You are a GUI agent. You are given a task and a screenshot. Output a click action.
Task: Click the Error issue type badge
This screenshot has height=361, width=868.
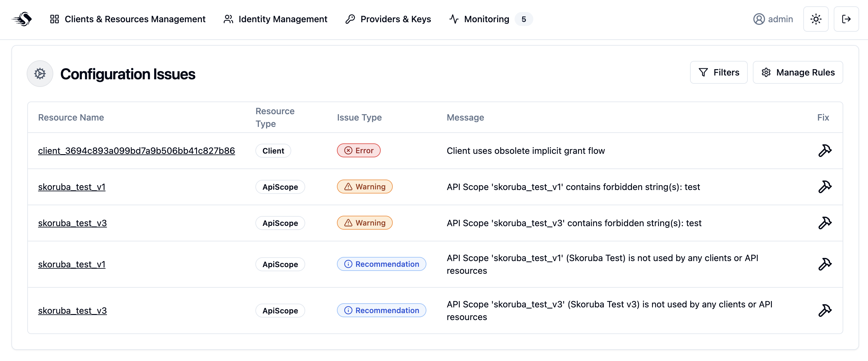pyautogui.click(x=358, y=150)
